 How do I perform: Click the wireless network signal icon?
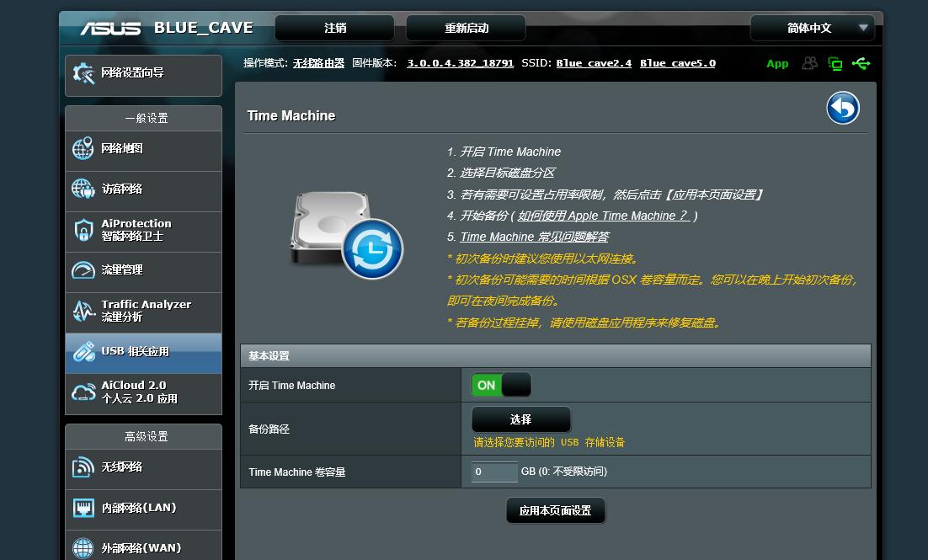(83, 467)
